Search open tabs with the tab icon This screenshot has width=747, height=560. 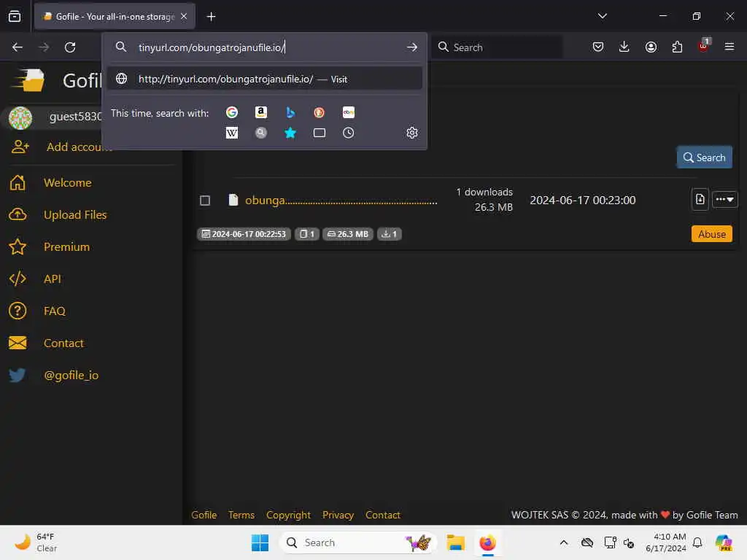pos(320,133)
